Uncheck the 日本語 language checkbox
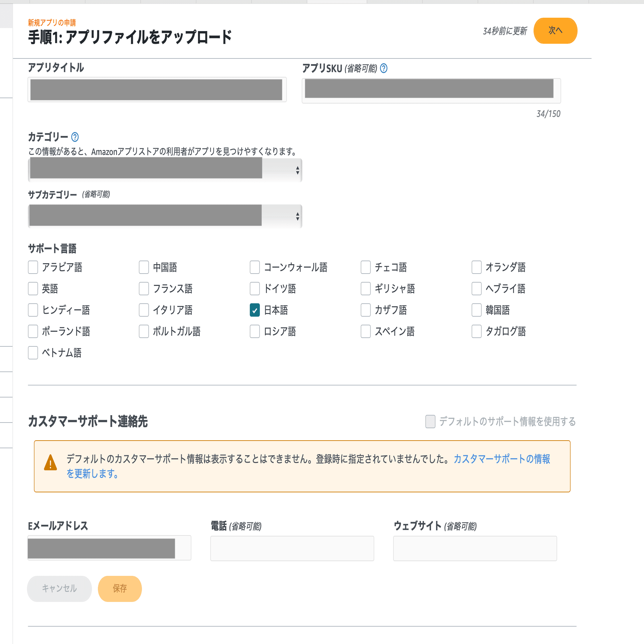The width and height of the screenshot is (644, 644). (255, 310)
